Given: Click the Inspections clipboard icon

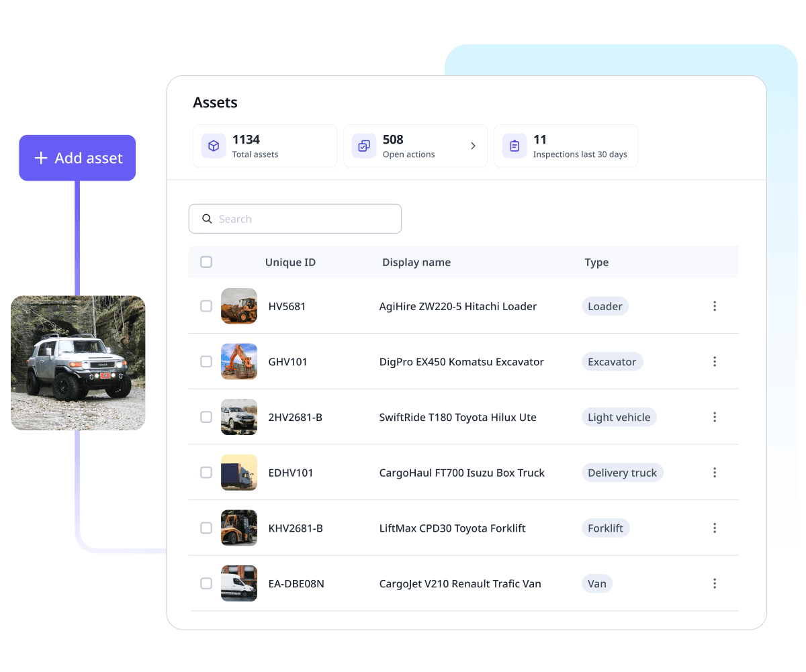Looking at the screenshot, I should tap(514, 146).
